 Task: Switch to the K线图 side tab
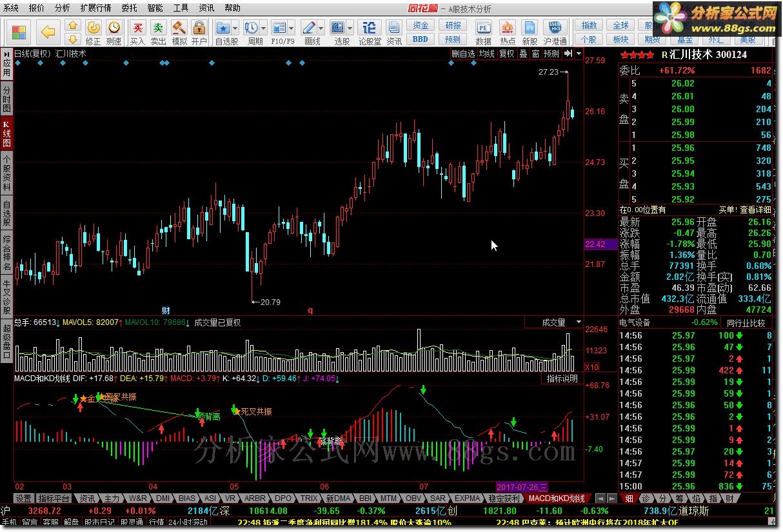point(6,133)
